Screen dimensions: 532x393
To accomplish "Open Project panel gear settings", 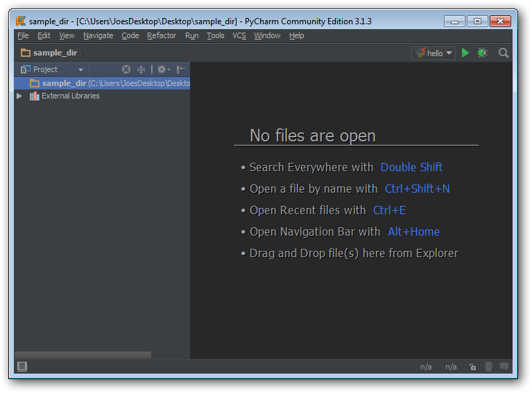I will [163, 69].
